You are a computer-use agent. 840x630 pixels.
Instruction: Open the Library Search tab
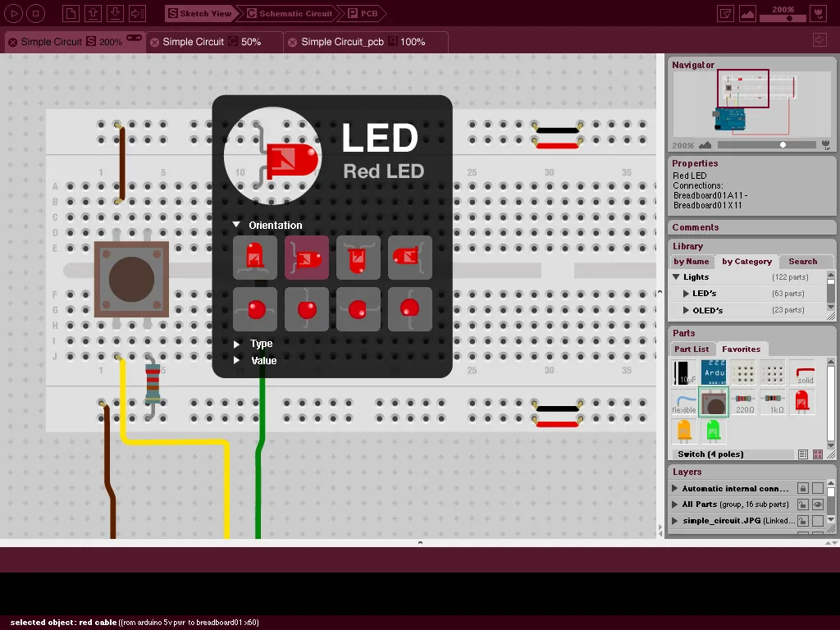click(x=802, y=262)
